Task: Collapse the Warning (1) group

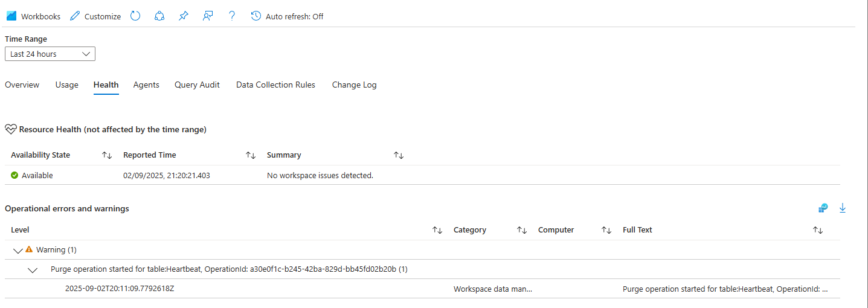Action: [x=18, y=250]
